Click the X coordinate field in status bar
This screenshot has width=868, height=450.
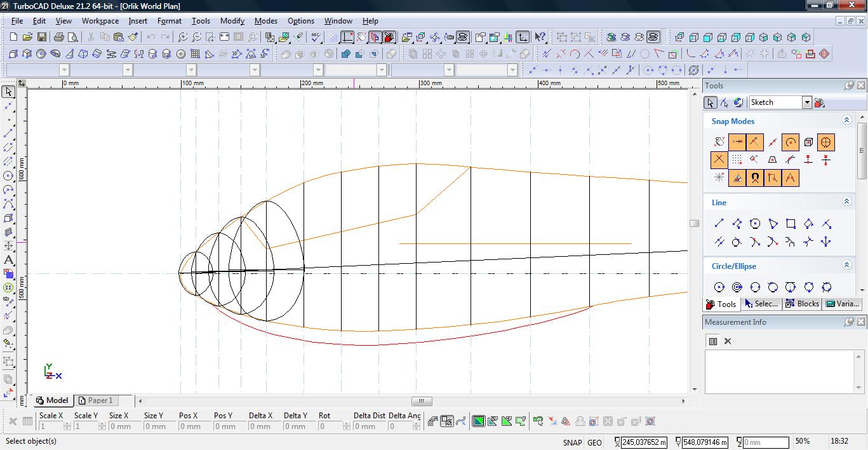tap(644, 442)
